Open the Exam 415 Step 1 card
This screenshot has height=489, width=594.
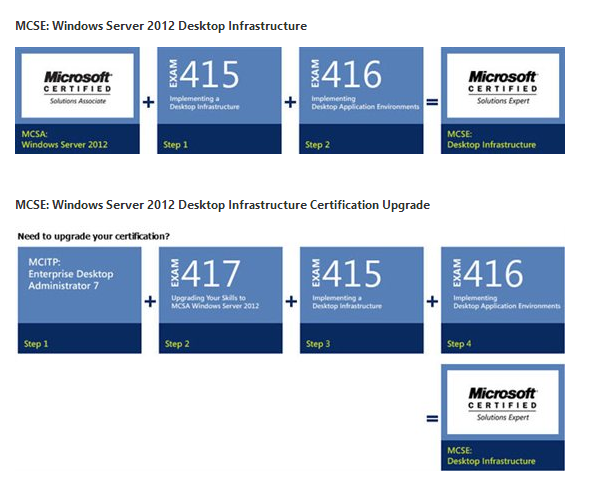click(219, 100)
